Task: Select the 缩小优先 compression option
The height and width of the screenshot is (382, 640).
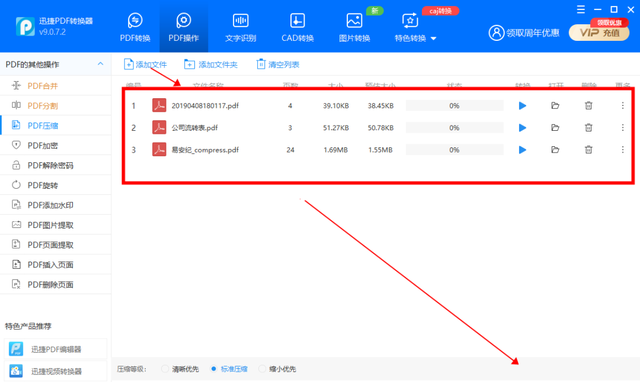Action: (x=278, y=369)
